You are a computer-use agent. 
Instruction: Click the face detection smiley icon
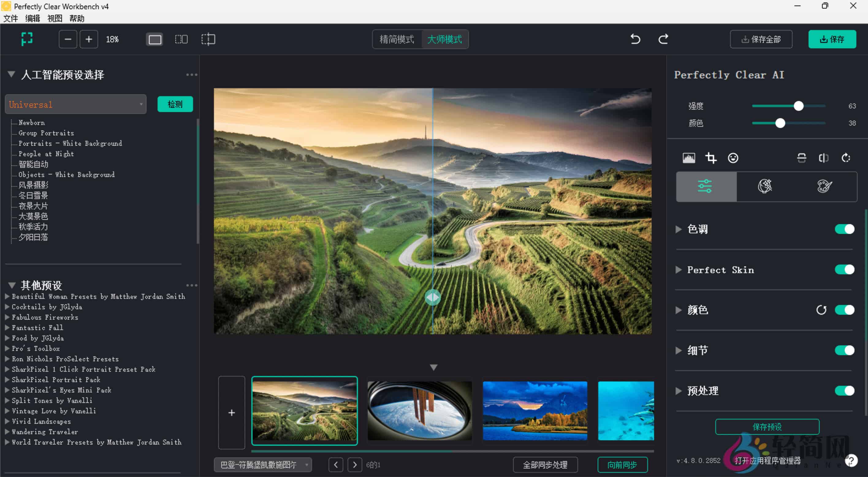point(733,158)
